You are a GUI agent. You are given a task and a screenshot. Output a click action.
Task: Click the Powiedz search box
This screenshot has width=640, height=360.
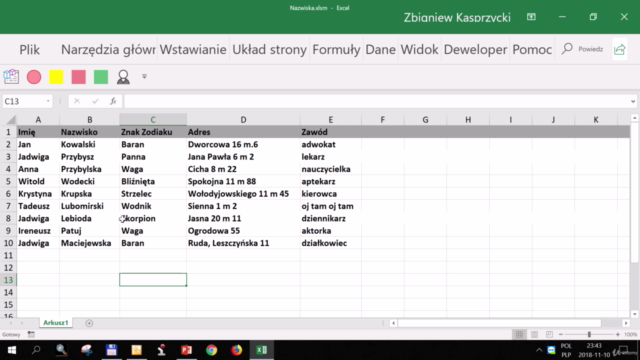[x=582, y=49]
